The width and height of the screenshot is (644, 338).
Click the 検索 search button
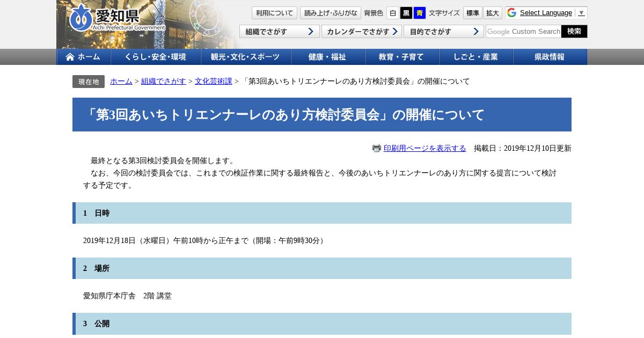pos(574,32)
